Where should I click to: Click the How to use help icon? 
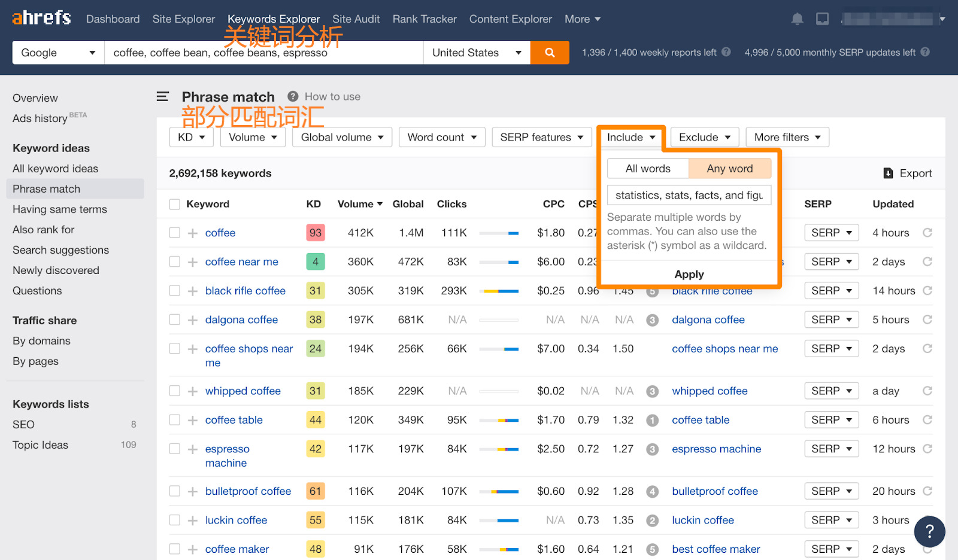293,96
